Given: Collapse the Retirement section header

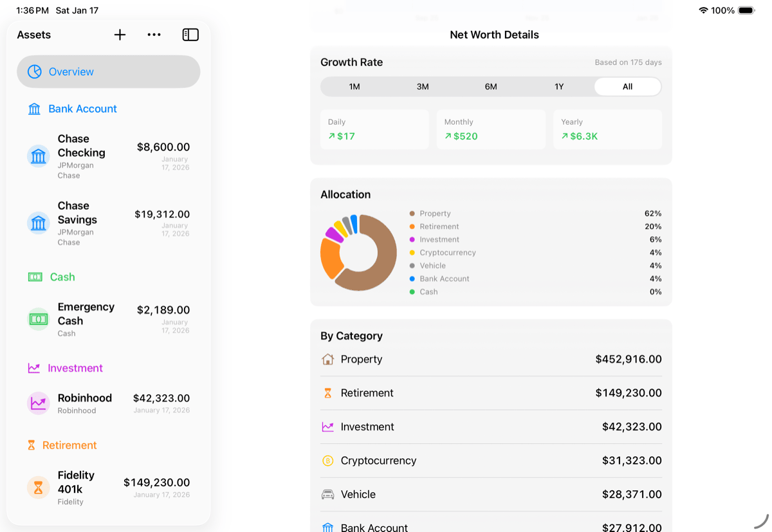Looking at the screenshot, I should pos(69,445).
